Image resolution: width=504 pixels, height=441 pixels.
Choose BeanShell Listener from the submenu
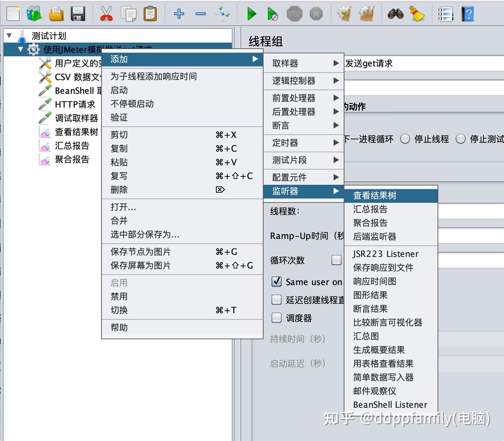[390, 405]
